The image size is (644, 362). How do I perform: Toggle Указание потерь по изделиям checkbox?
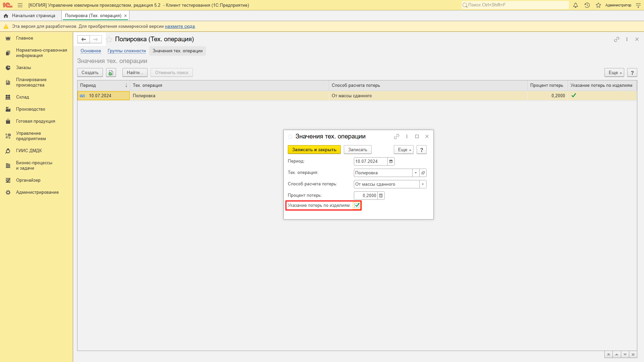[357, 205]
